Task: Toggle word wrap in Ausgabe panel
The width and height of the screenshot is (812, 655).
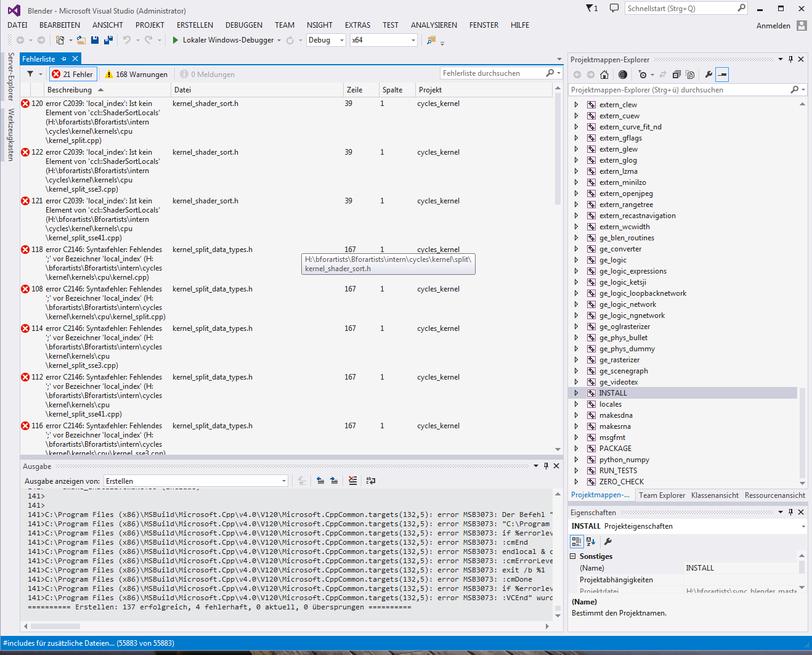Action: pos(370,481)
